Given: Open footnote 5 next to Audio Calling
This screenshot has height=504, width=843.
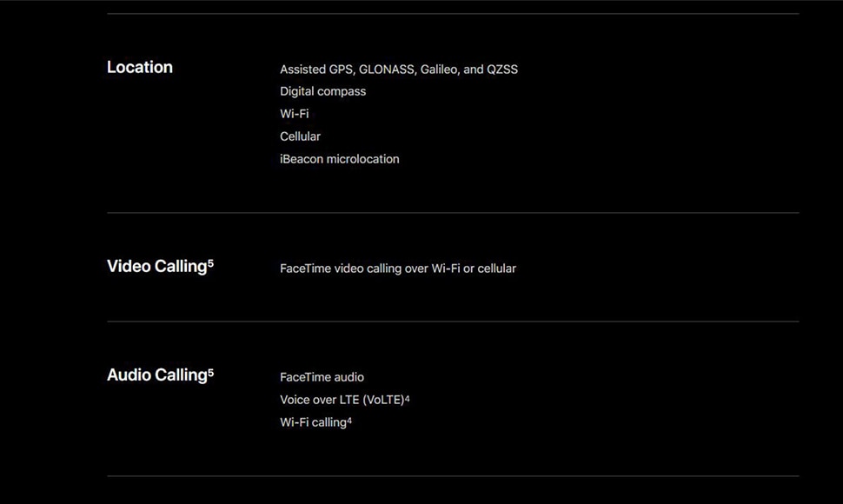Looking at the screenshot, I should click(x=210, y=372).
